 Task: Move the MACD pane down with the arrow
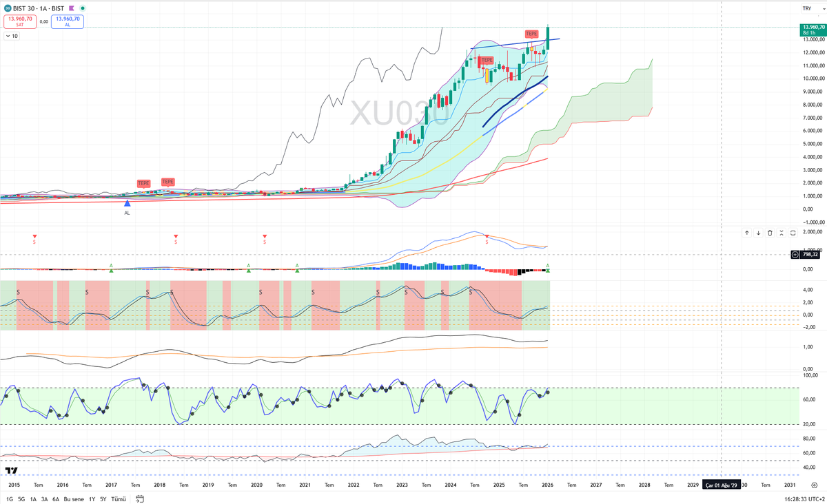click(x=758, y=233)
